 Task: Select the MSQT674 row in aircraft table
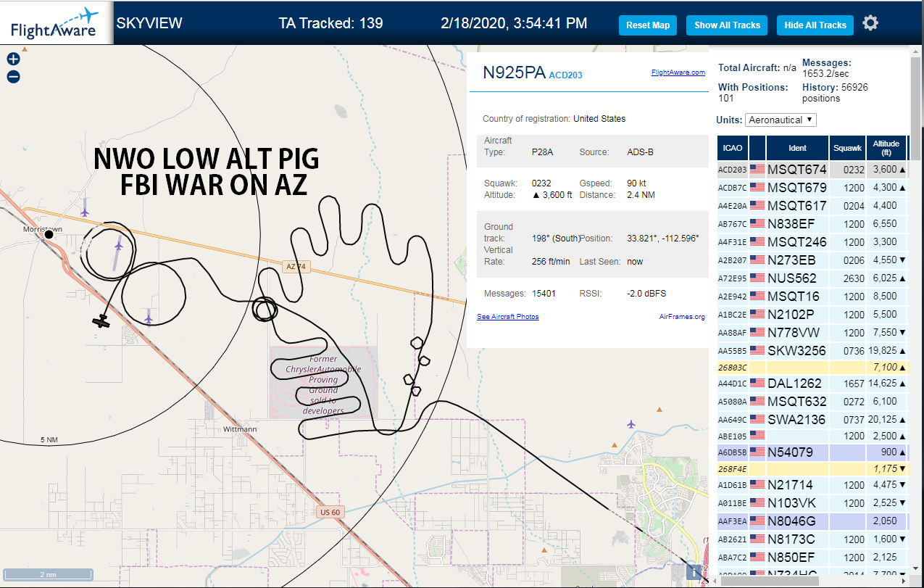click(812, 170)
